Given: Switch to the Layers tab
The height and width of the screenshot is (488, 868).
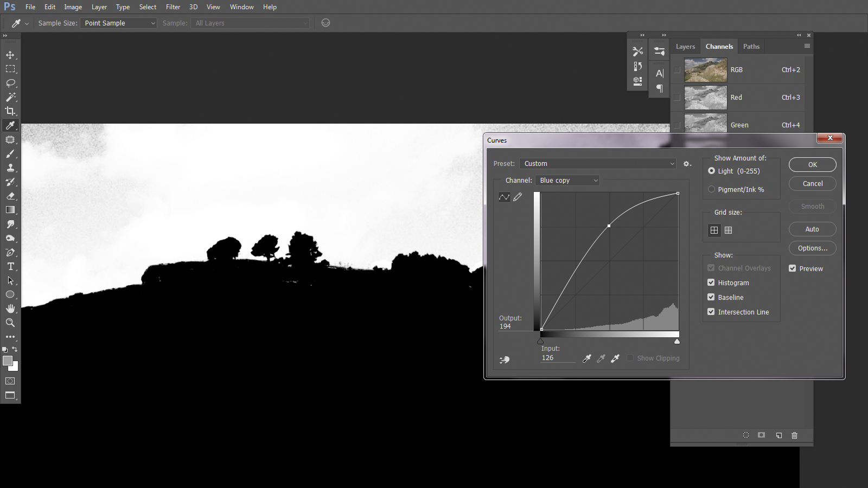Looking at the screenshot, I should pos(685,47).
